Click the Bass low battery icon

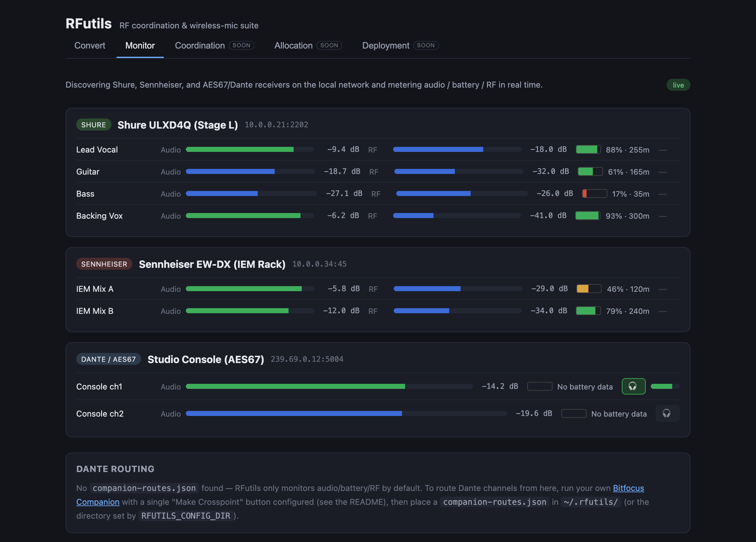pyautogui.click(x=594, y=194)
